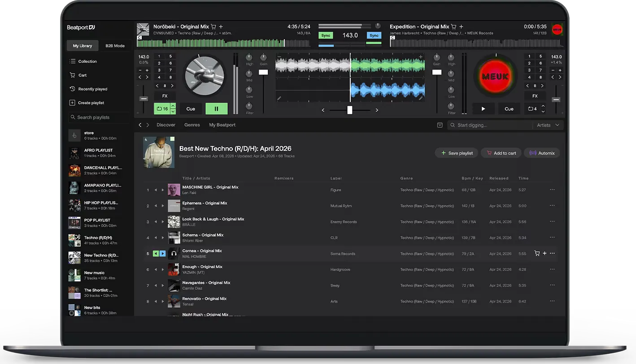Click Save playlist button
The width and height of the screenshot is (636, 364).
pos(457,153)
